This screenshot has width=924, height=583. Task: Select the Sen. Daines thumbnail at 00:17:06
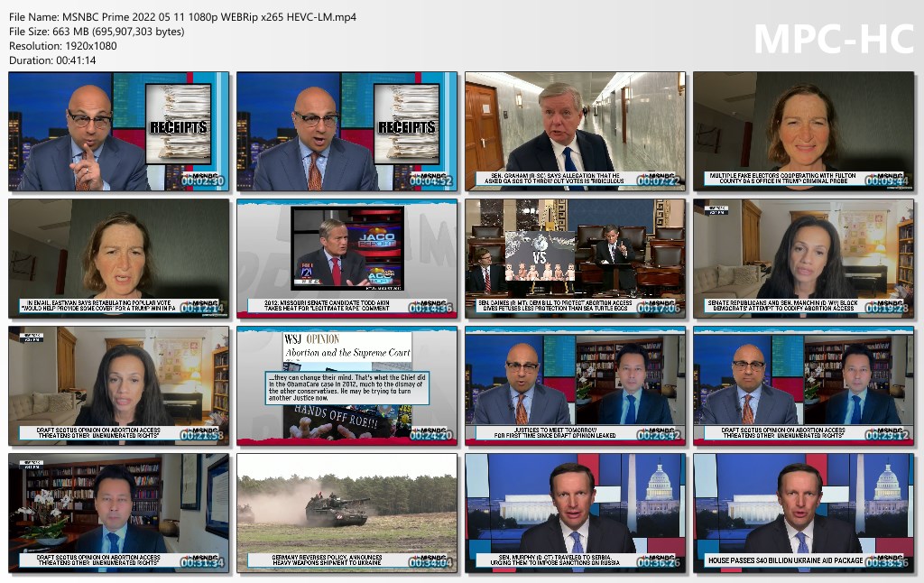click(575, 258)
